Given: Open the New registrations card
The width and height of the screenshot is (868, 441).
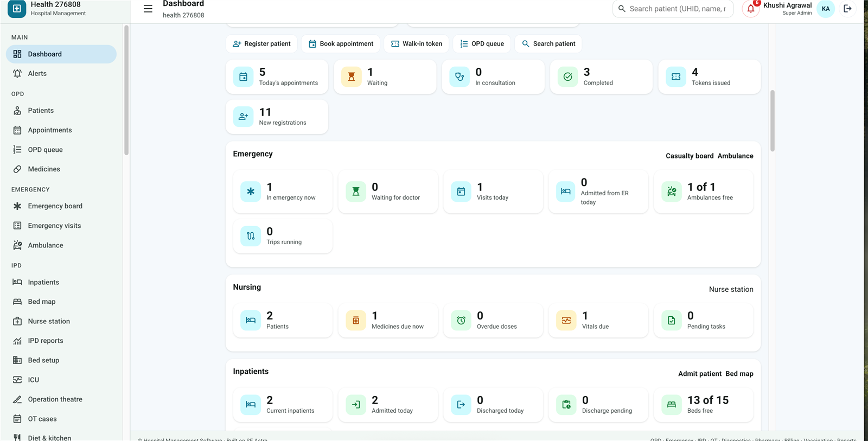Looking at the screenshot, I should click(x=277, y=117).
